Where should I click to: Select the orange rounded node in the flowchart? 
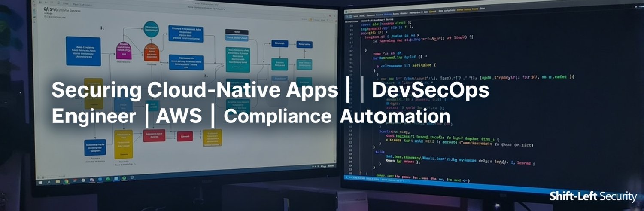[x=151, y=52]
